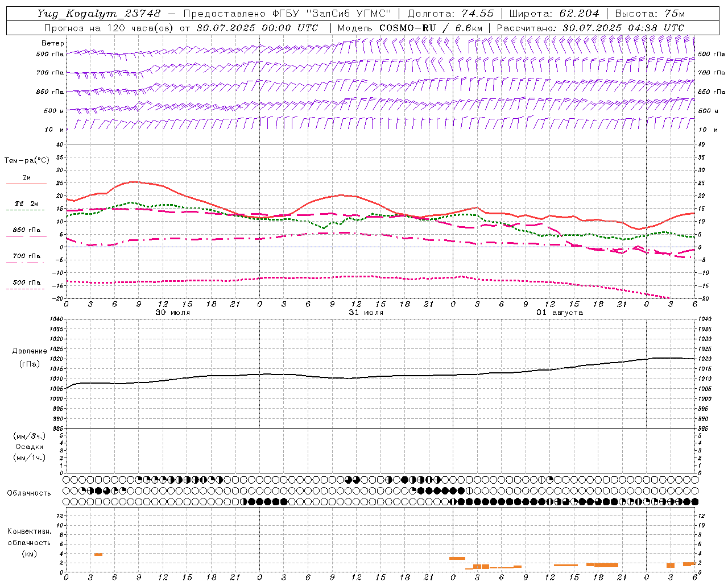Click the 2м temperature legend entry
This screenshot has width=728, height=582.
point(27,177)
